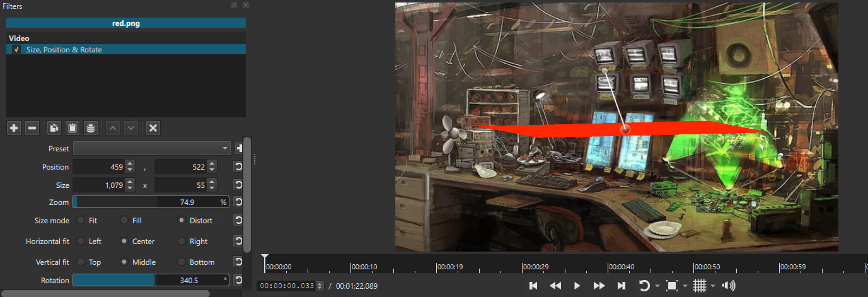Deselect the filter with the X button
Screen dimensions: 868x297
(x=153, y=128)
